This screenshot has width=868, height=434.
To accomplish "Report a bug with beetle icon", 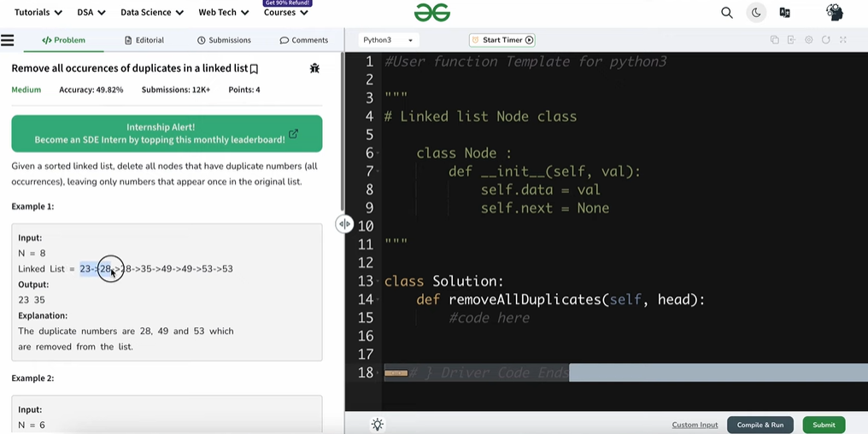I will pyautogui.click(x=314, y=68).
